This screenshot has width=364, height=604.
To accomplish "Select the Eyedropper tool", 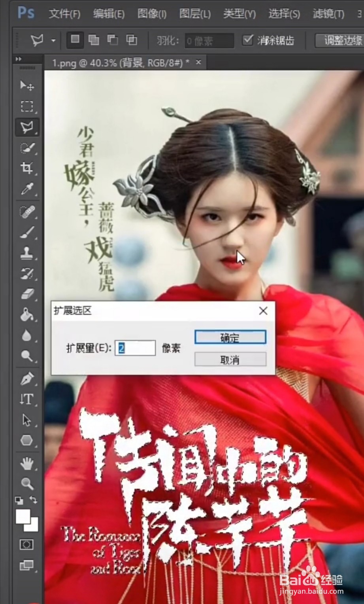I will 27,189.
